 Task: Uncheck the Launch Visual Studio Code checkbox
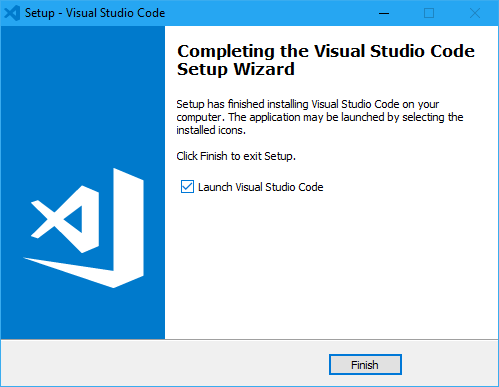tap(187, 187)
